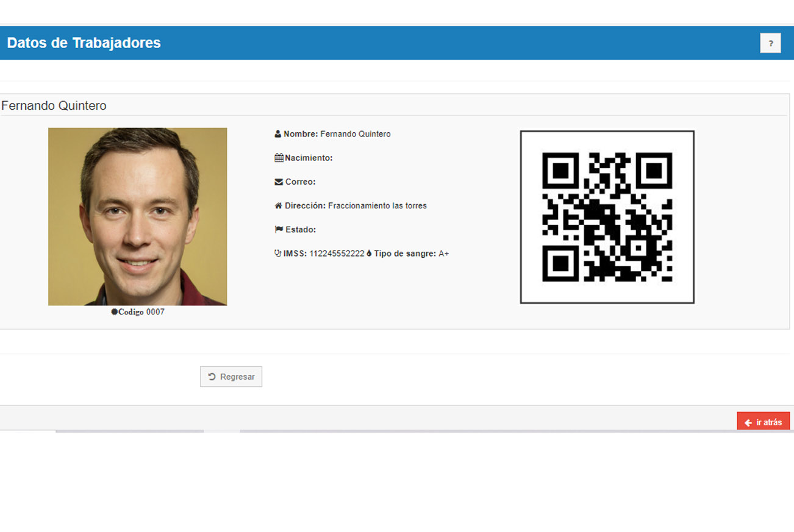Click the undo arrow icon in Regresar
Screen dimensions: 794x532
coord(212,377)
